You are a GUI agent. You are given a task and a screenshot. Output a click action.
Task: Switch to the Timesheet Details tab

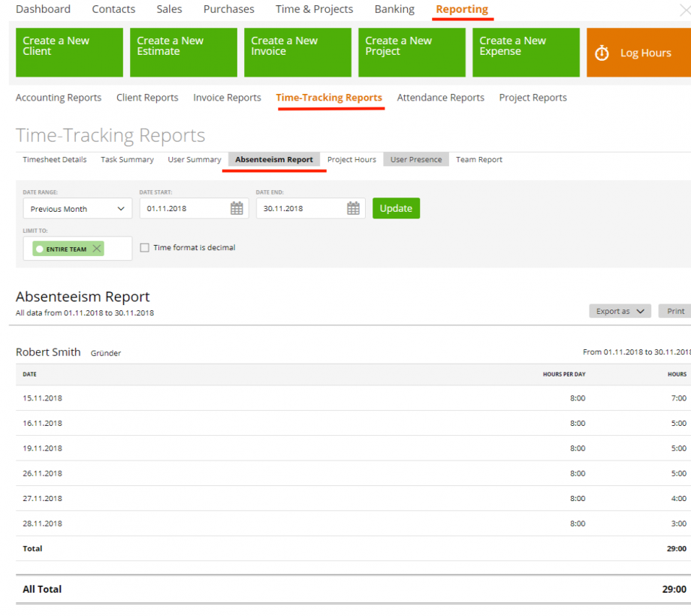click(x=54, y=159)
